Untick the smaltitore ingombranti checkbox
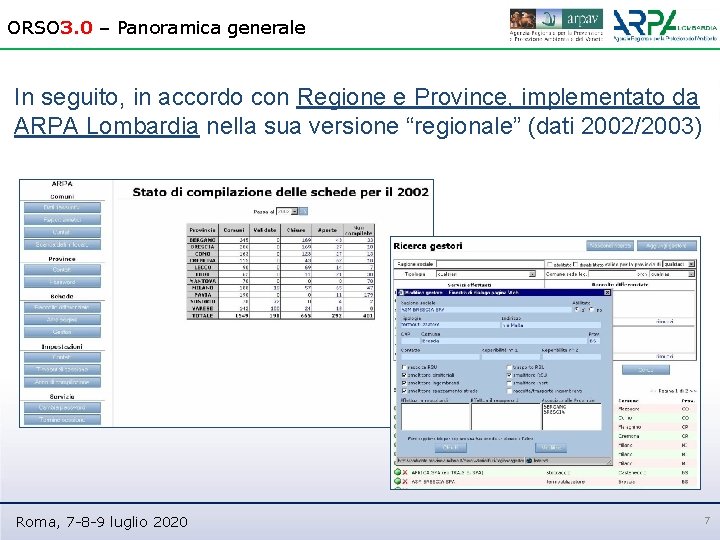This screenshot has height=540, width=720. pyautogui.click(x=405, y=383)
